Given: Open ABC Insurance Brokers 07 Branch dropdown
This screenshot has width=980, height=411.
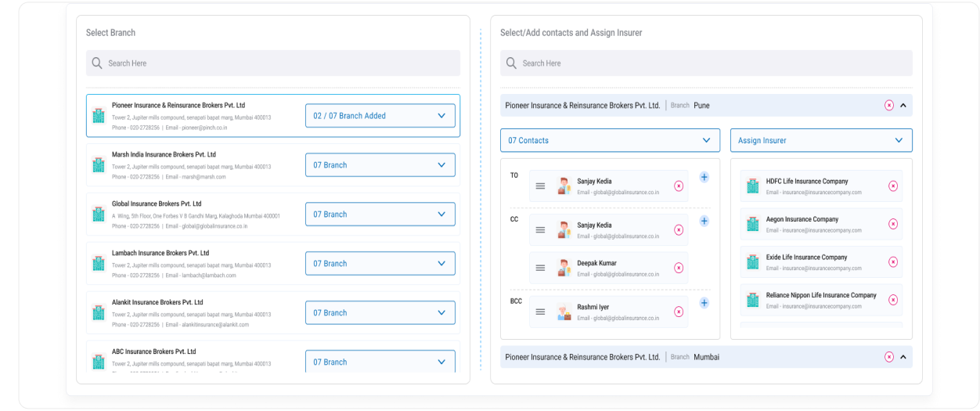Looking at the screenshot, I should point(380,362).
